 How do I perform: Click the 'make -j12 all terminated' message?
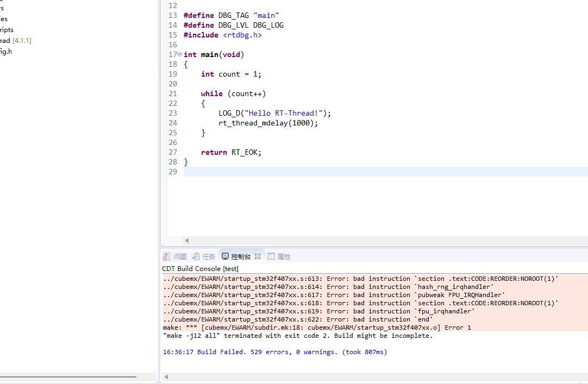[298, 336]
